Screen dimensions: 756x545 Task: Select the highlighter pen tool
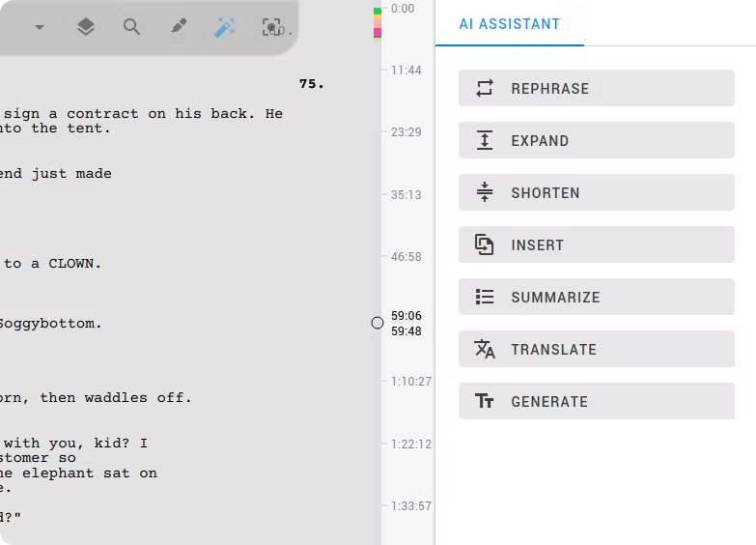[x=179, y=26]
